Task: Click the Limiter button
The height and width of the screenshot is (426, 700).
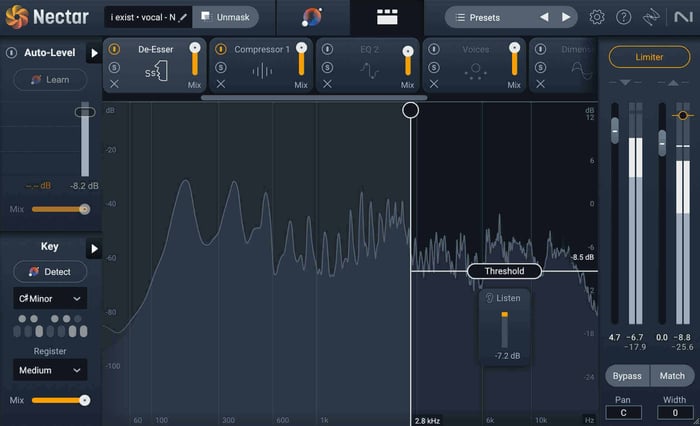Action: (x=649, y=57)
